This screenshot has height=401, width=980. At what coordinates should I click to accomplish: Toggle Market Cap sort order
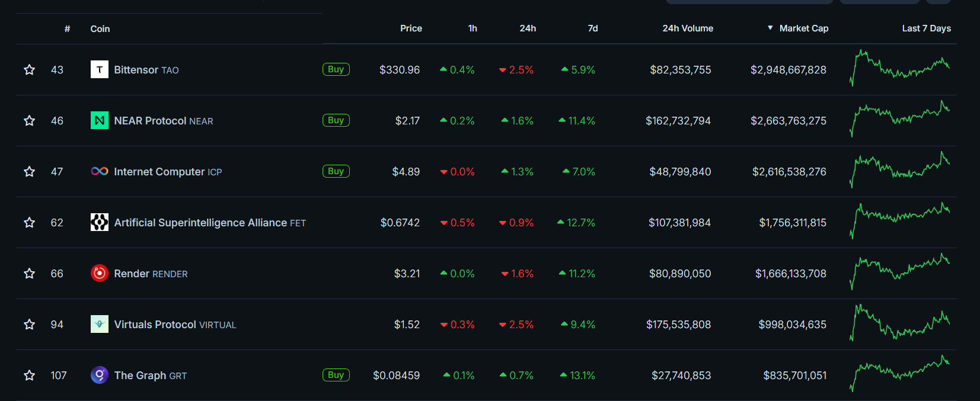point(798,28)
